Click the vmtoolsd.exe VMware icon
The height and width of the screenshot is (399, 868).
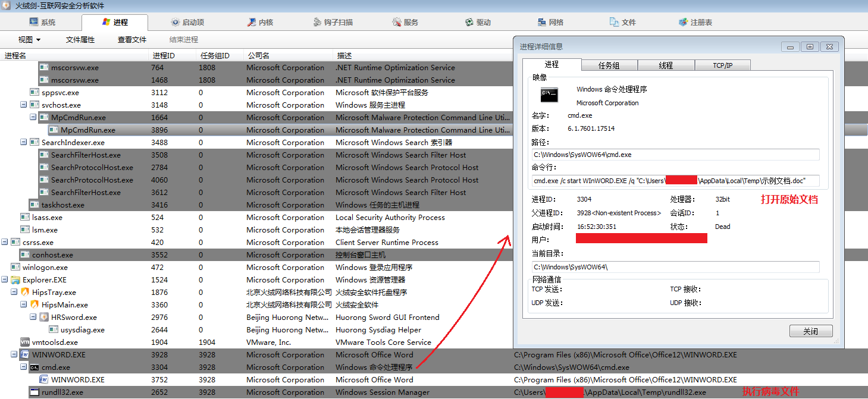(x=25, y=343)
